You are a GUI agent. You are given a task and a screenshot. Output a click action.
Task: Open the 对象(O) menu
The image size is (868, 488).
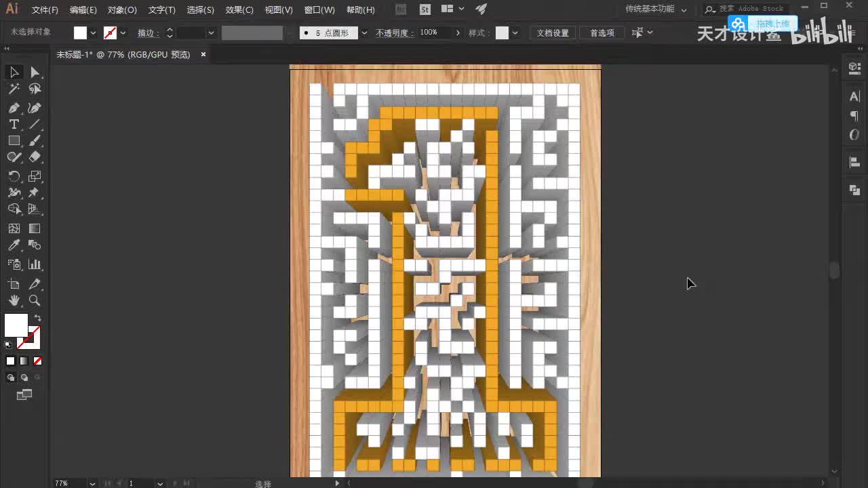122,10
